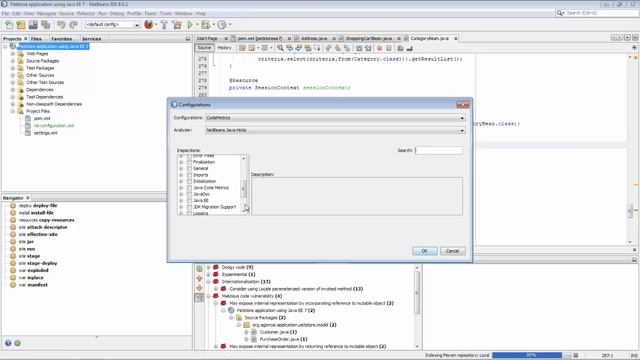The height and width of the screenshot is (360, 640).
Task: Check the General inspection checkbox
Action: click(189, 169)
